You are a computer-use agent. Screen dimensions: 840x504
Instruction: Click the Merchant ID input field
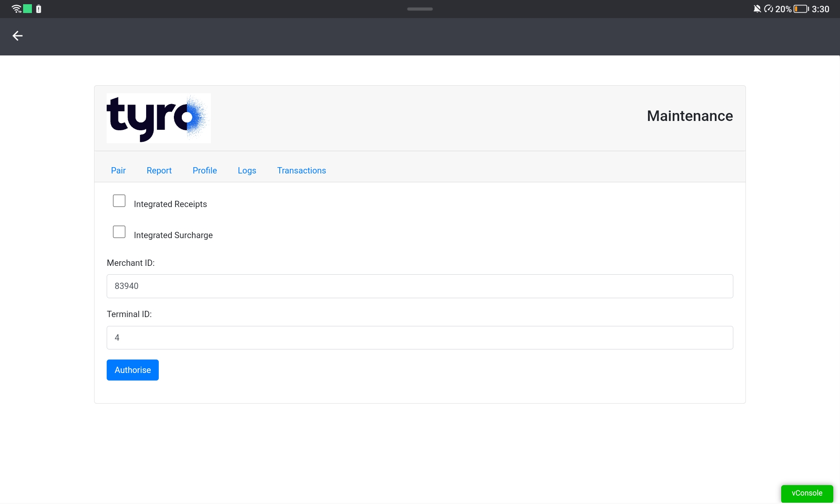pos(420,286)
